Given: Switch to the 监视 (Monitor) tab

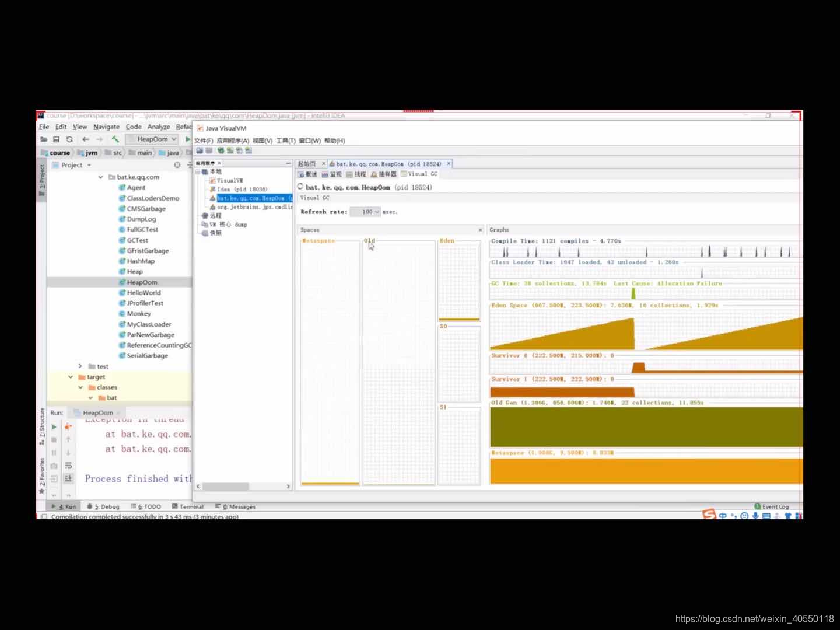Looking at the screenshot, I should (x=332, y=174).
